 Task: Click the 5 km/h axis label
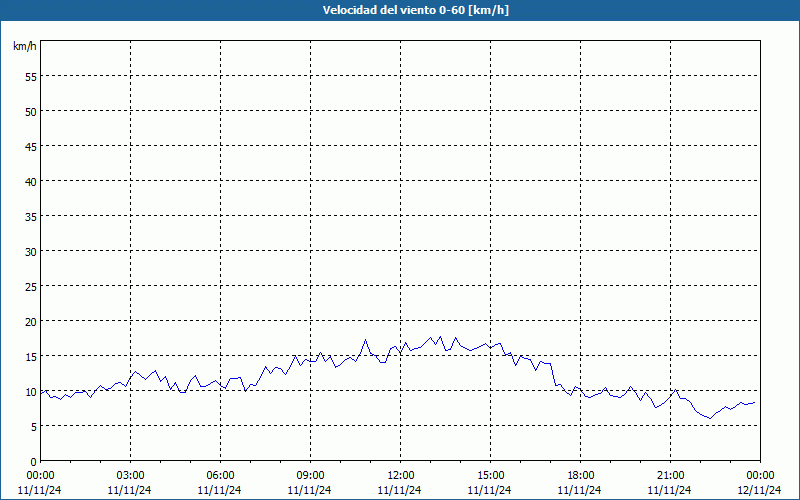pos(34,427)
